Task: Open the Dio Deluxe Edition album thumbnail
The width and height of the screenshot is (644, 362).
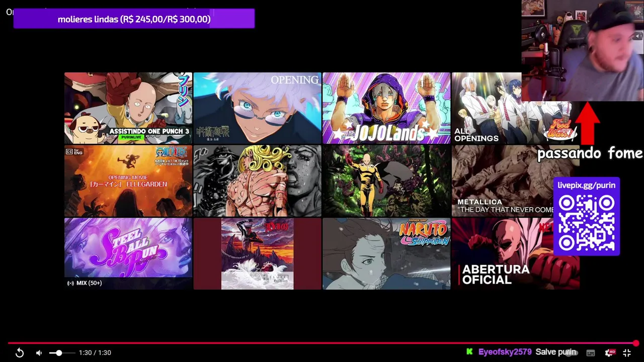Action: tap(257, 254)
